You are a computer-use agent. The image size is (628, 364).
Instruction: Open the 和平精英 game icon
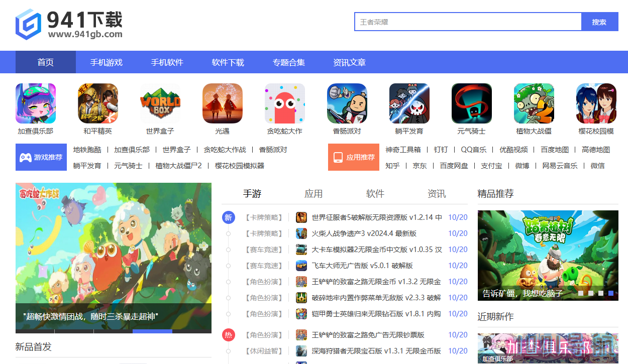tap(98, 103)
